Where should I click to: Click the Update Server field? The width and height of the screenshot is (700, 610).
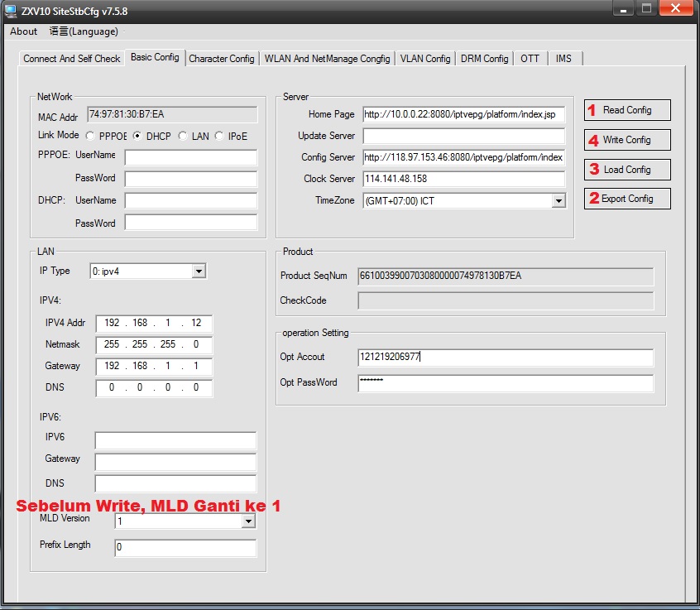[x=464, y=136]
